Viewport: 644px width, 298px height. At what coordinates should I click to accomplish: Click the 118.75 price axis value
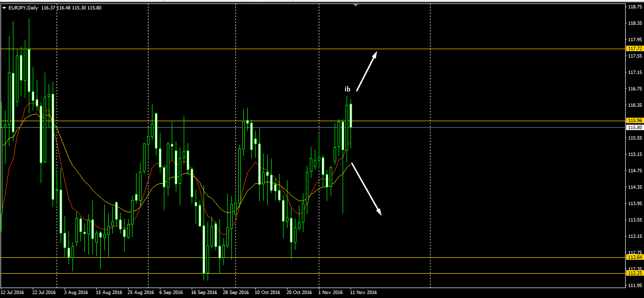coord(635,7)
